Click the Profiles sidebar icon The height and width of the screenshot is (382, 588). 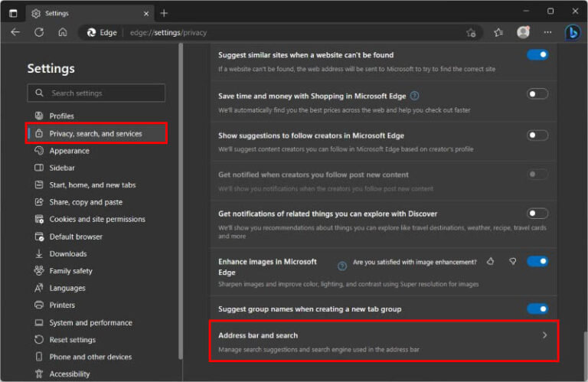(39, 116)
